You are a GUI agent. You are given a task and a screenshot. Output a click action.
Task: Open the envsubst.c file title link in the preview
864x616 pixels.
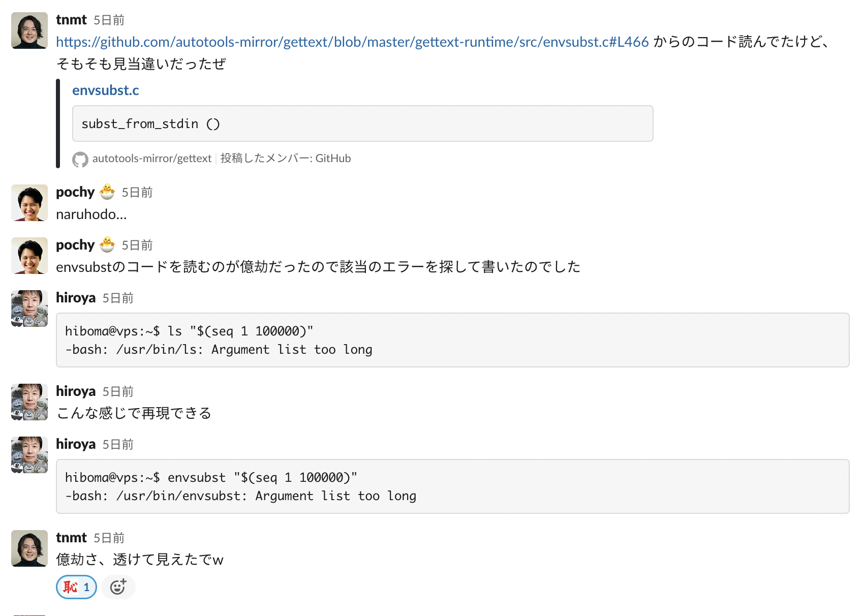pyautogui.click(x=105, y=90)
